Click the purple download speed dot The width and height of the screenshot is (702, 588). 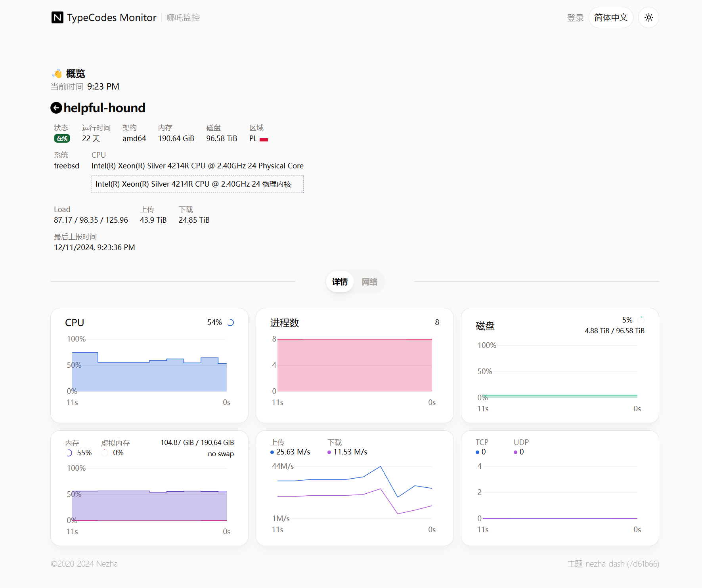tap(329, 452)
